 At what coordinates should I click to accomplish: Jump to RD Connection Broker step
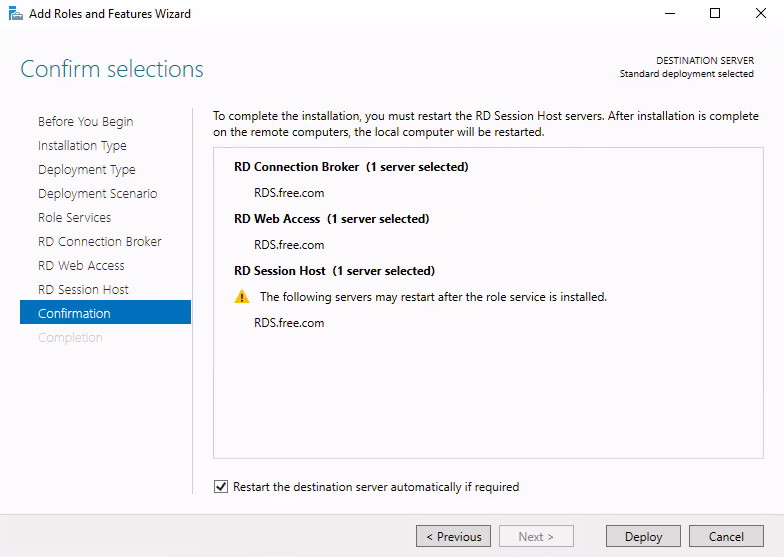pyautogui.click(x=100, y=242)
